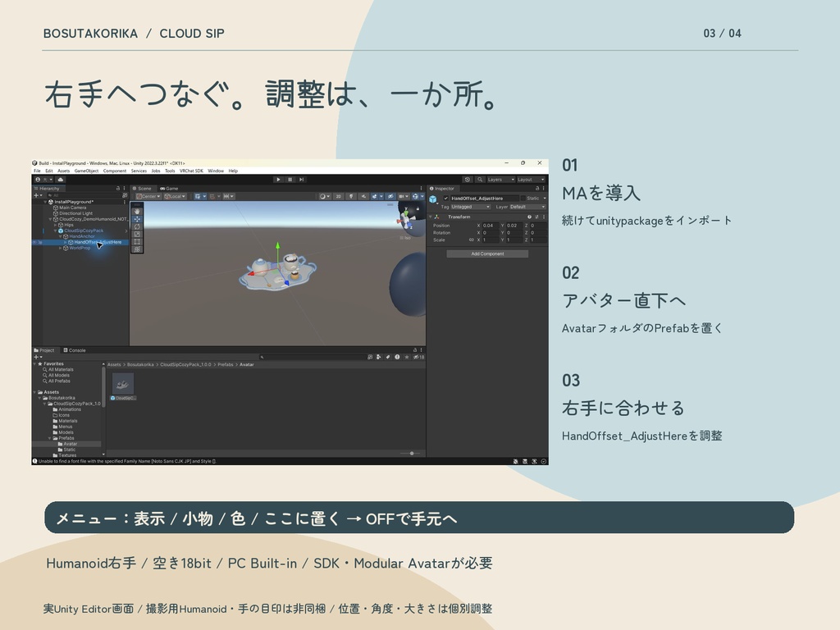Viewport: 840px width, 630px height.
Task: Open the draw mode (shading) dropdown
Action: 325,197
